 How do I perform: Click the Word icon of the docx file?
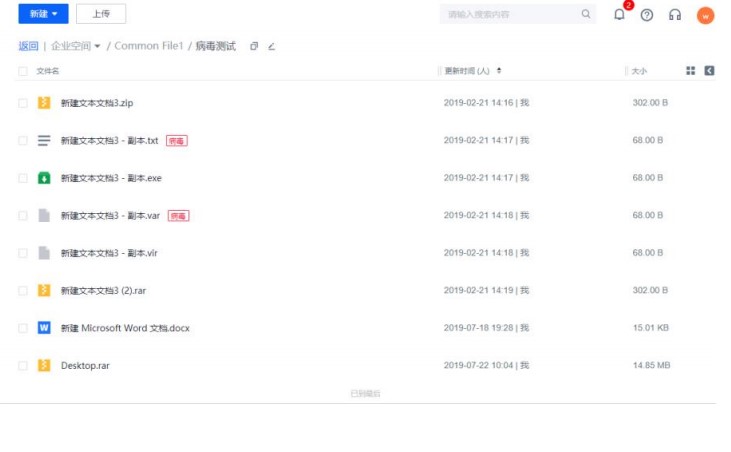[44, 328]
